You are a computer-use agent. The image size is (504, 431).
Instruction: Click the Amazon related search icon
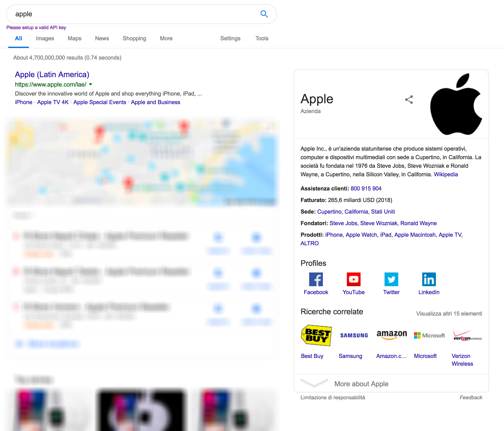coord(391,335)
